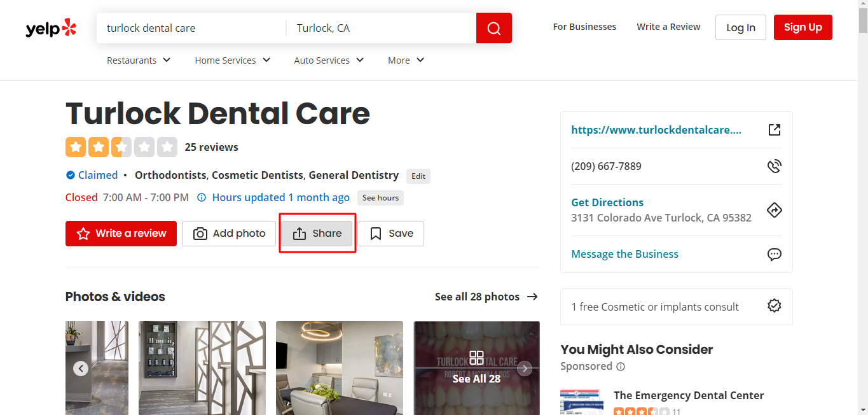Click the Cosmetic Dentists category link
This screenshot has height=415, width=868.
pos(258,175)
